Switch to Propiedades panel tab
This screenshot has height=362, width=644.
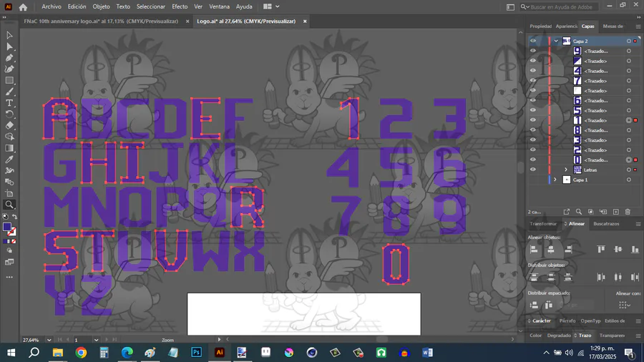540,26
